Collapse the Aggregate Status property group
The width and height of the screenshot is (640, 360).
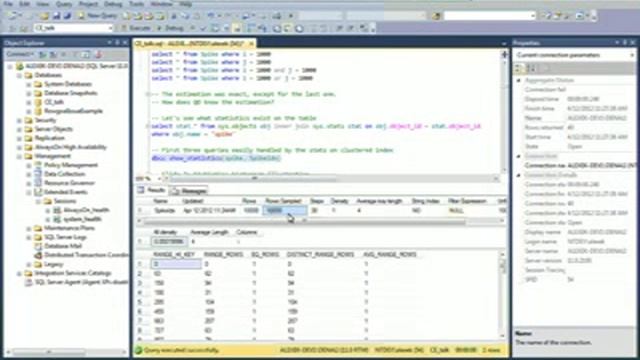(519, 80)
